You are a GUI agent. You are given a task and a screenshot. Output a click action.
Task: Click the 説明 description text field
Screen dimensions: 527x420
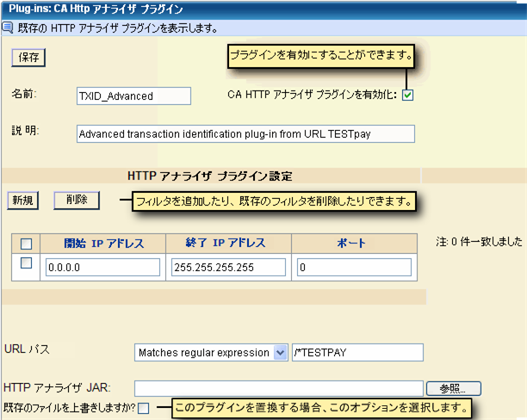point(245,133)
